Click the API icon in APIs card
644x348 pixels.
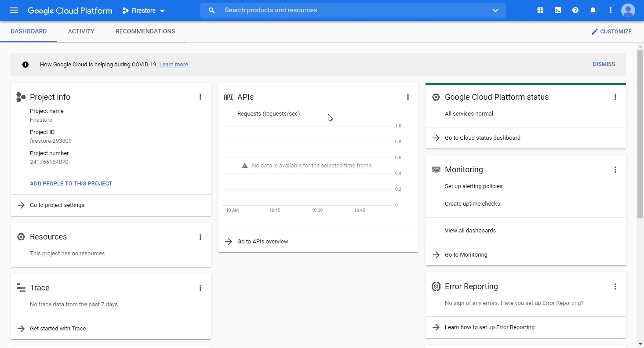229,97
